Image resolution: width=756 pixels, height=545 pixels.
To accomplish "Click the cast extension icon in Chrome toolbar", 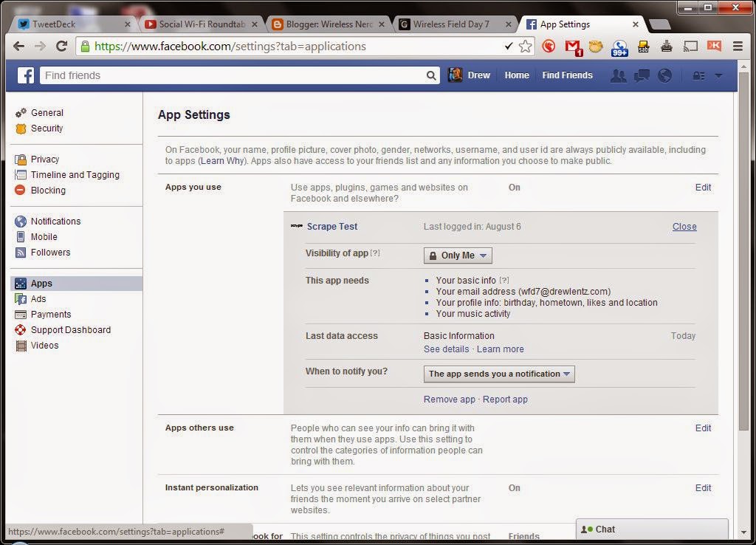I will 690,47.
